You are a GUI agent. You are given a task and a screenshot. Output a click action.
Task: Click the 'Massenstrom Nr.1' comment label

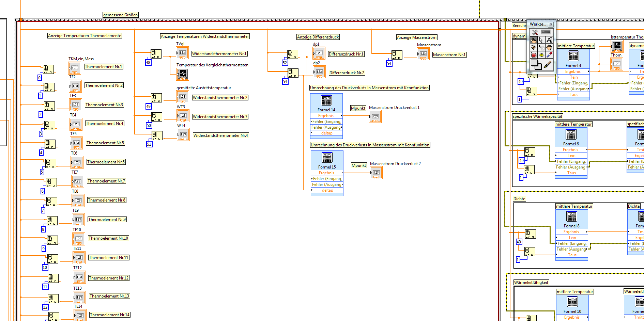449,55
